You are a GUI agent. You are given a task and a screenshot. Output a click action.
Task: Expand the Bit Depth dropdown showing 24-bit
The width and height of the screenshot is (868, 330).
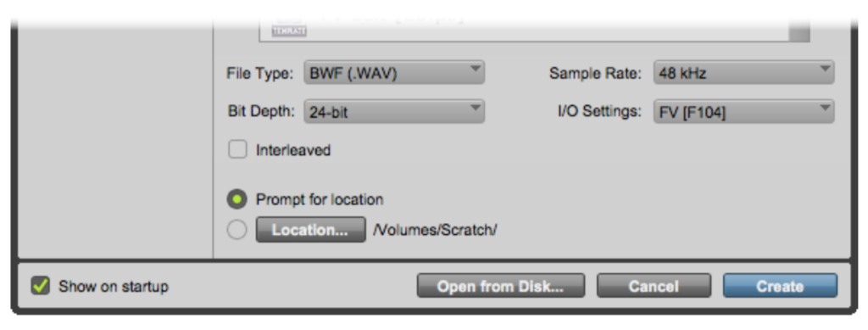tap(394, 111)
